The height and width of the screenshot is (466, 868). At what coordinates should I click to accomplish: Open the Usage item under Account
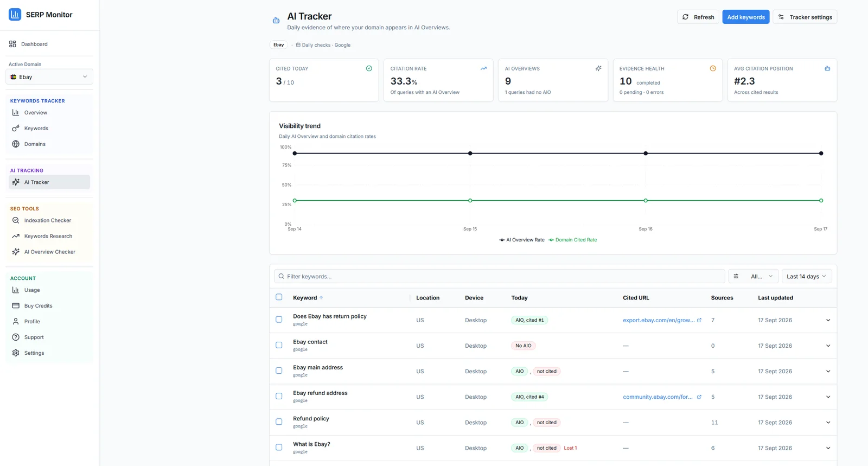[x=32, y=290]
